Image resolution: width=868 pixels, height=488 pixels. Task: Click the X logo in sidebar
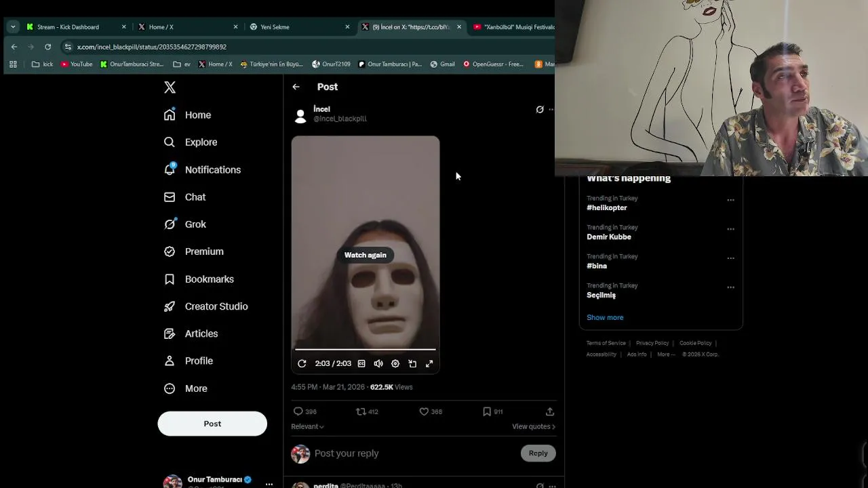(170, 87)
